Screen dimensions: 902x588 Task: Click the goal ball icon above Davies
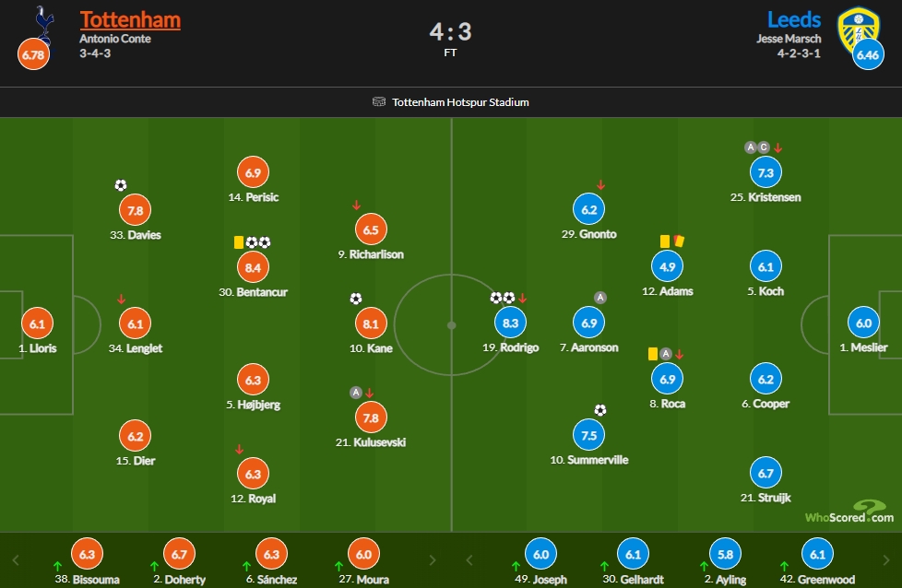tap(120, 185)
